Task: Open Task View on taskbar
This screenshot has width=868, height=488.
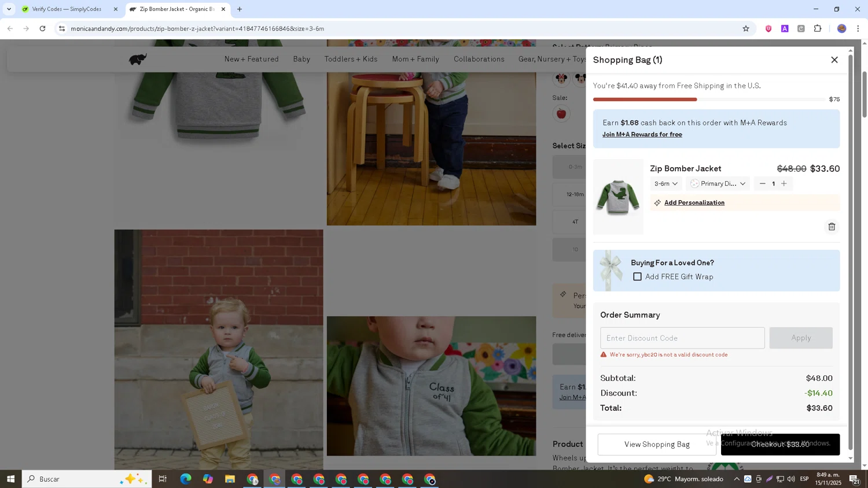Action: click(x=163, y=479)
